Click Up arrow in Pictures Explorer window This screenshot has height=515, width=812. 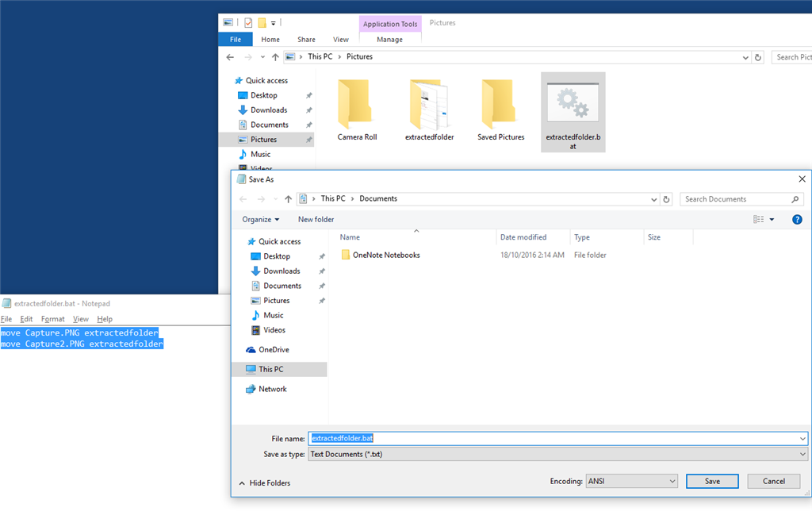point(275,57)
